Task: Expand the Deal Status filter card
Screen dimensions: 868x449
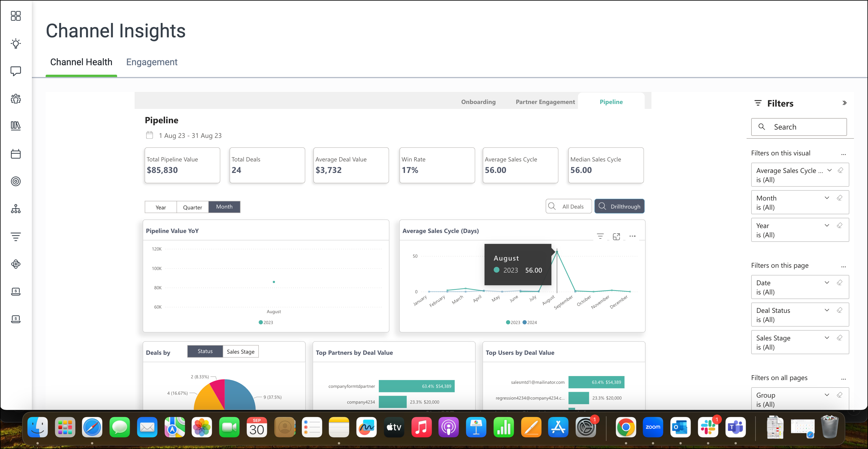Action: coord(827,310)
